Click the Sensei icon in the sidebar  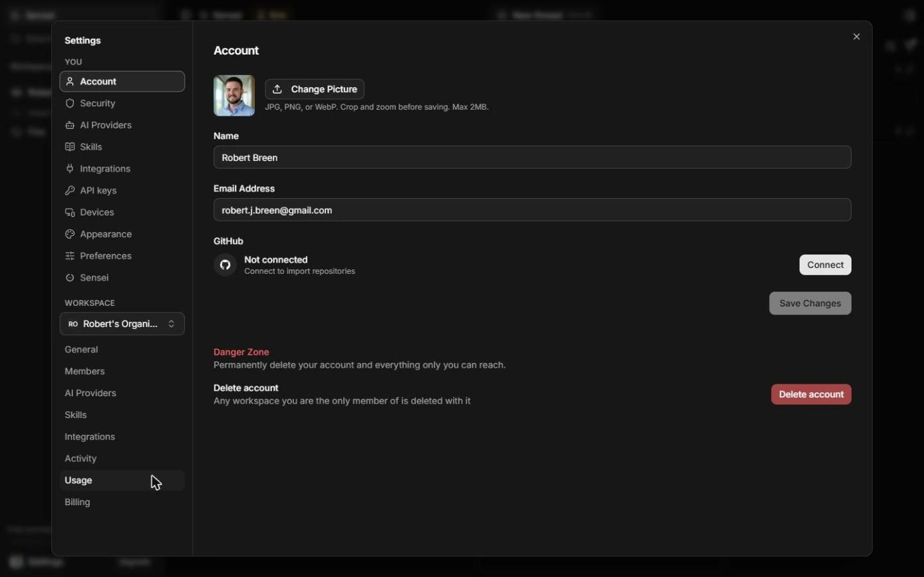pyautogui.click(x=69, y=278)
